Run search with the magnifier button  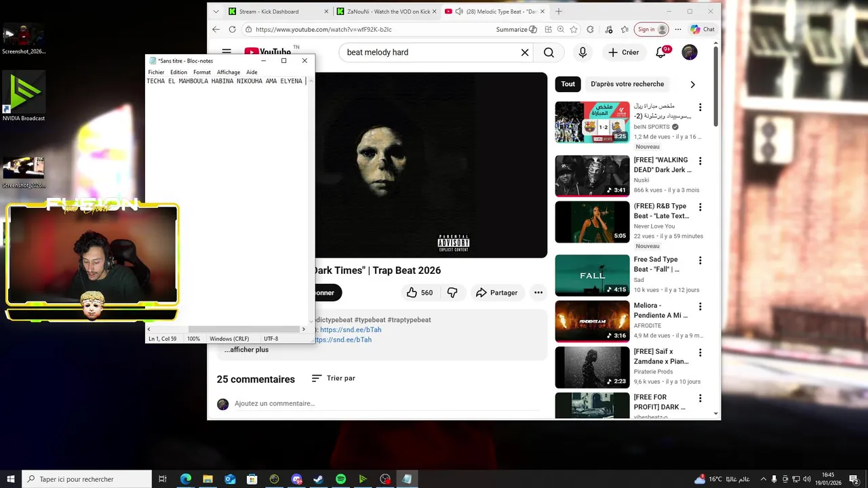pyautogui.click(x=549, y=52)
